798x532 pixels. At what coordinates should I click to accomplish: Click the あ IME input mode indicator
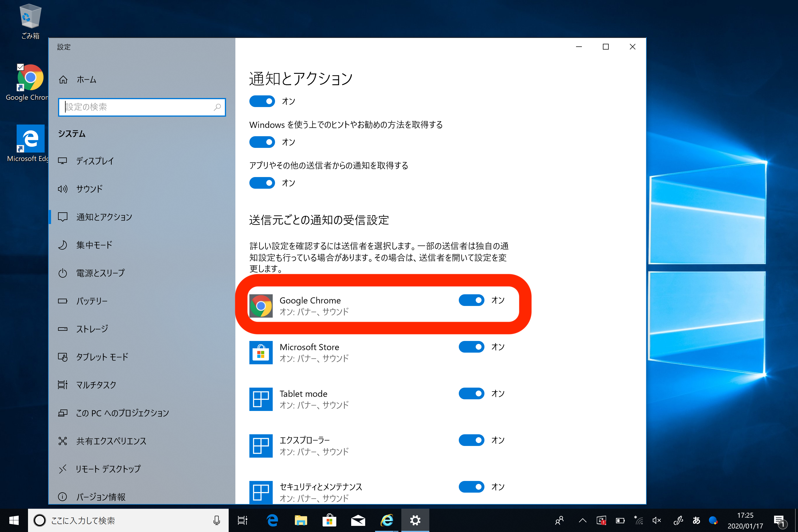point(696,520)
